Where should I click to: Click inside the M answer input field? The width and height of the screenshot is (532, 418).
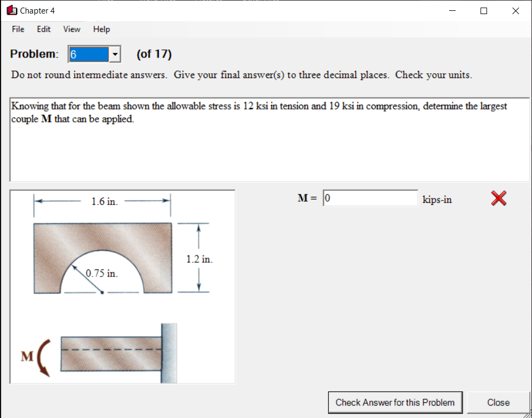[370, 198]
